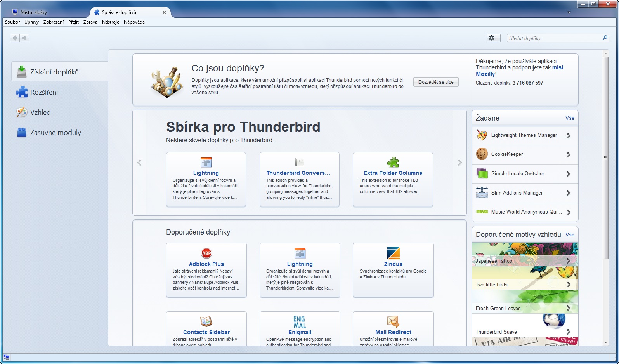Open the Nápověda menu
This screenshot has width=619, height=364.
[x=134, y=22]
